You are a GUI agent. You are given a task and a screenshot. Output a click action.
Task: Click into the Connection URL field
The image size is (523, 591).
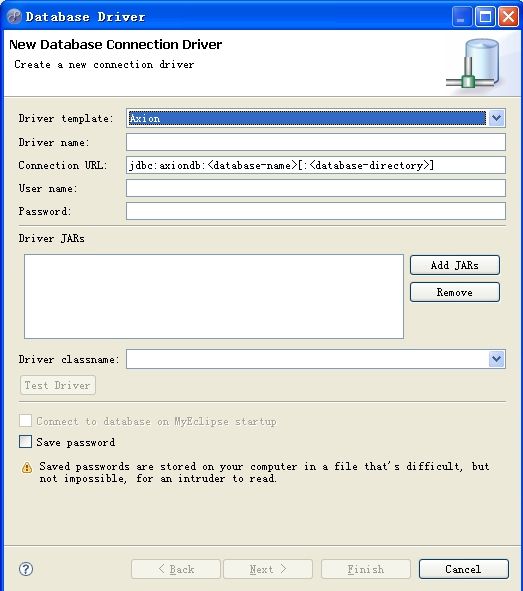[315, 165]
